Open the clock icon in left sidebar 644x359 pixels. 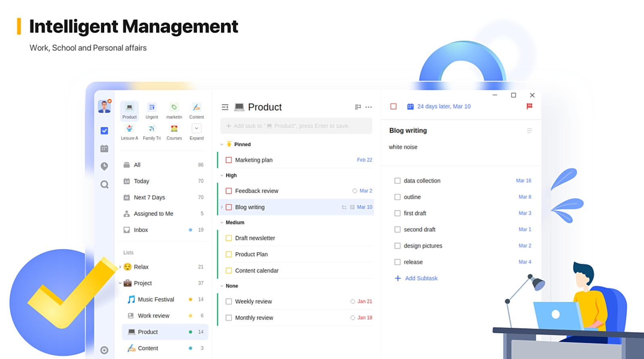[104, 166]
